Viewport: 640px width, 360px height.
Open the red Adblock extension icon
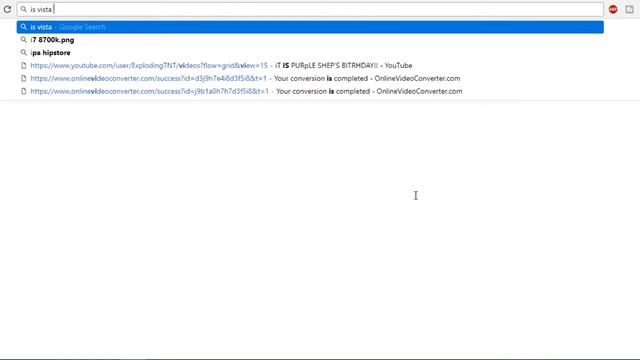pyautogui.click(x=613, y=9)
